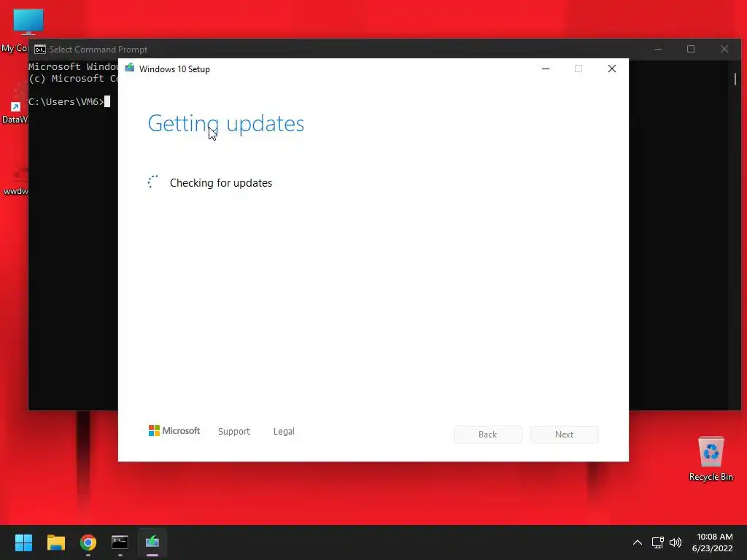
Task: Click the C:\Users\VM6> prompt line
Action: click(69, 101)
